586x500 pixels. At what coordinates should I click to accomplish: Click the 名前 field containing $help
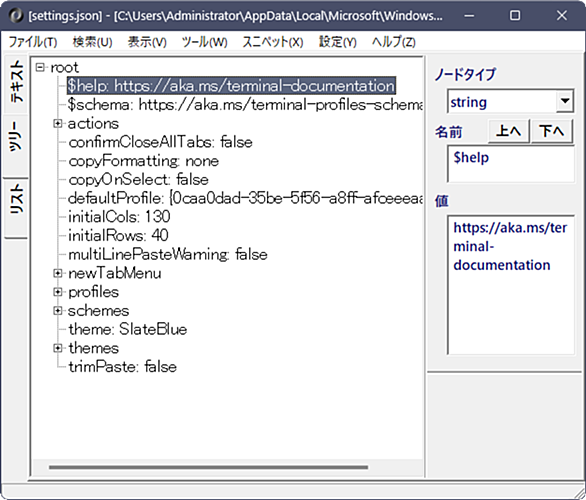tap(511, 164)
